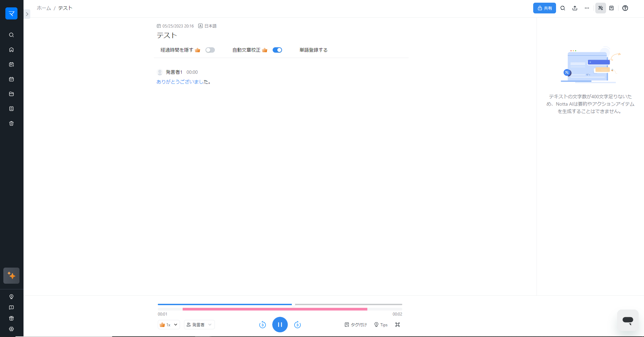Open the notes panel icon
This screenshot has height=337, width=644.
click(611, 8)
